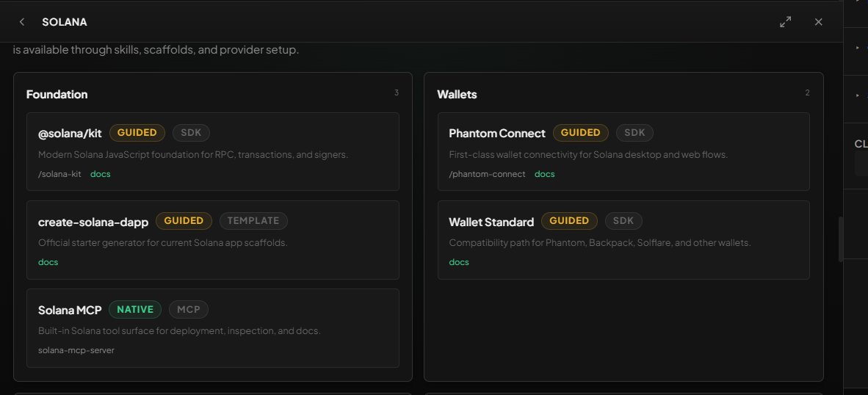This screenshot has height=395, width=868.
Task: Expand the SOLANA panel to full size
Action: 785,21
